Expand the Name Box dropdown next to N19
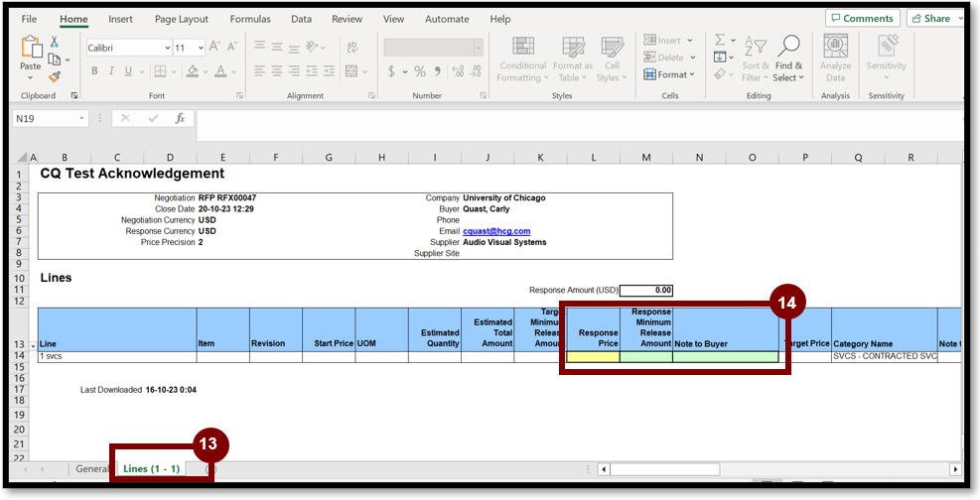 tap(82, 118)
